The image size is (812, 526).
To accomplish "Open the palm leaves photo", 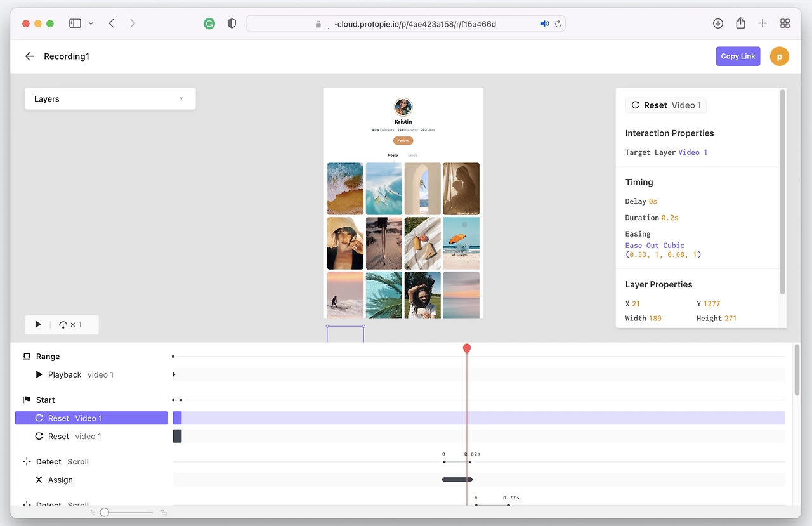I will click(384, 294).
